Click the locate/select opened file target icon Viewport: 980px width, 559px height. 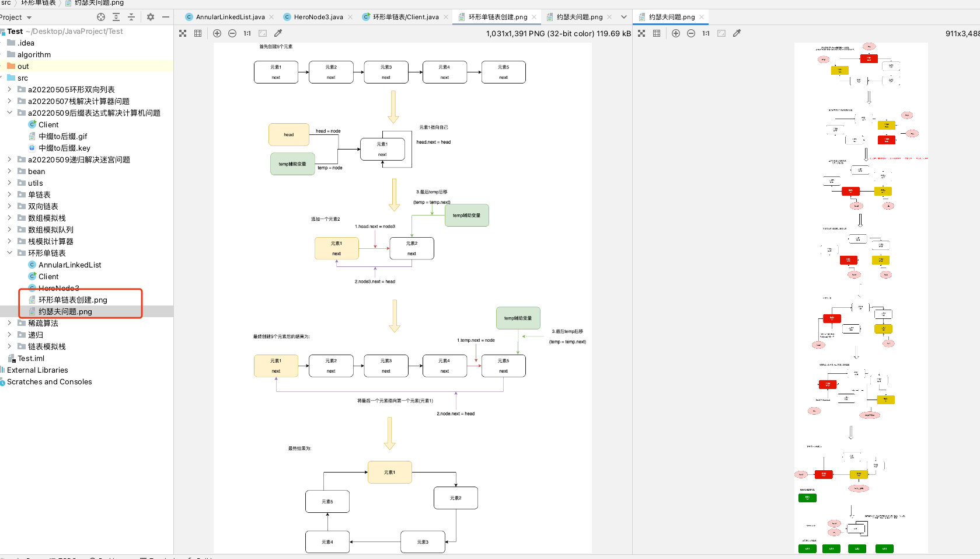point(101,17)
